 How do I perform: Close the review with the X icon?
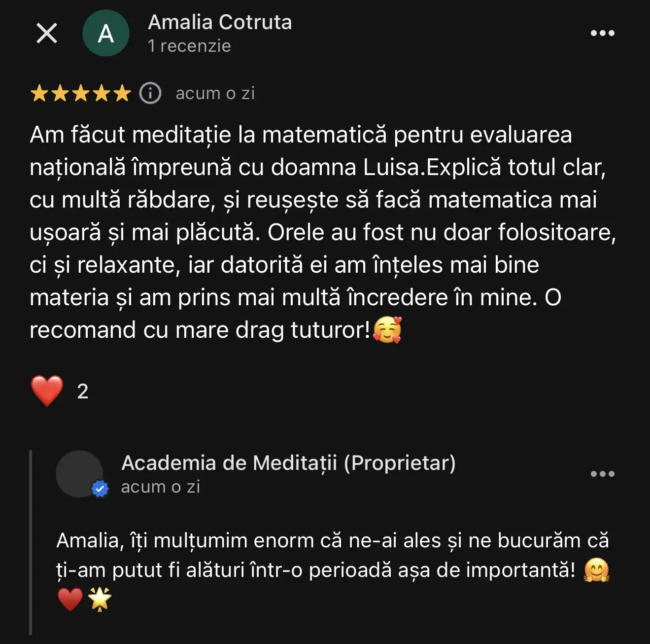pyautogui.click(x=47, y=34)
